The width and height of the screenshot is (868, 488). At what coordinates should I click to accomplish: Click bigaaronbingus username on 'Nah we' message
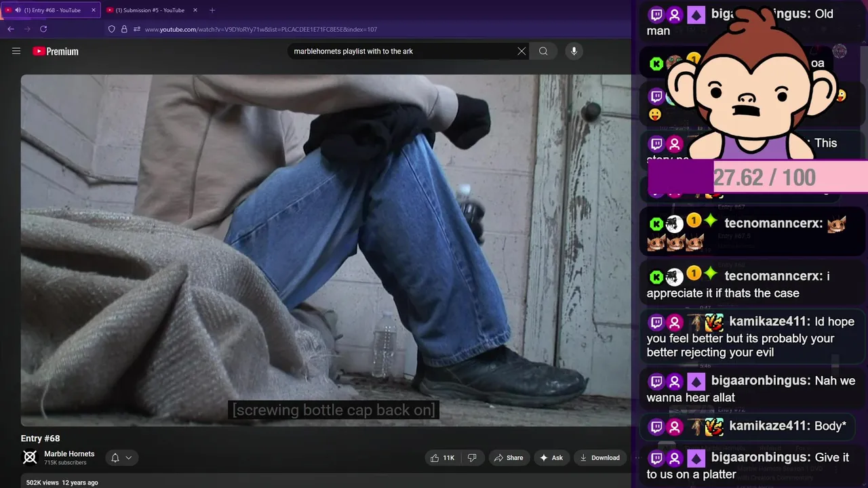[x=759, y=381]
